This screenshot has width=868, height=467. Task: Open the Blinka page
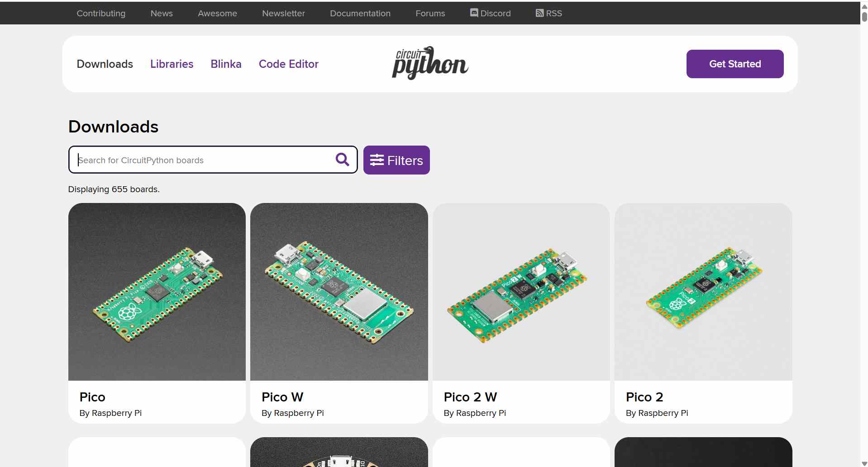coord(226,64)
